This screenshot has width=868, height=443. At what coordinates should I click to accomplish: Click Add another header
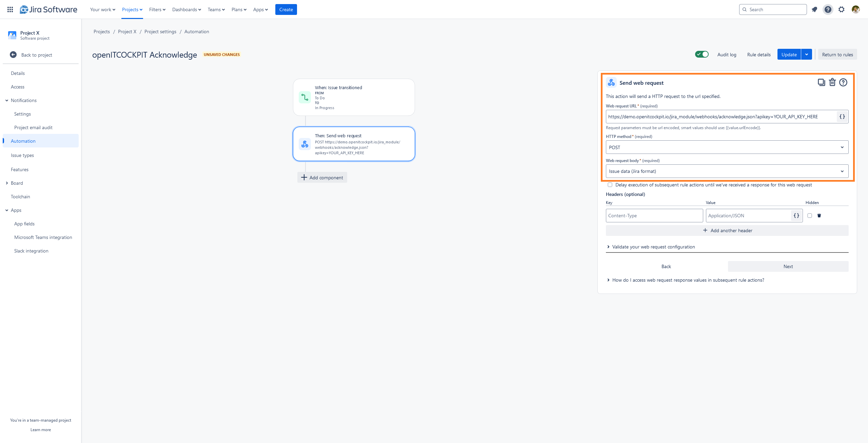point(727,230)
